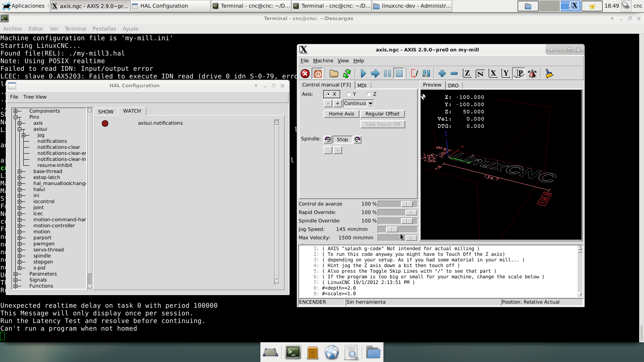
Task: Click G-code listing vertical scrollbar
Action: pos(580,271)
